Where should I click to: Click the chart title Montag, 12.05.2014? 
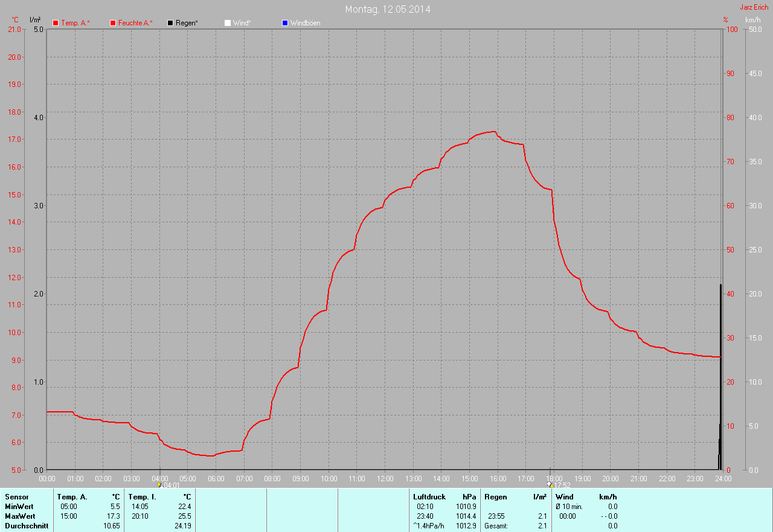pyautogui.click(x=388, y=9)
